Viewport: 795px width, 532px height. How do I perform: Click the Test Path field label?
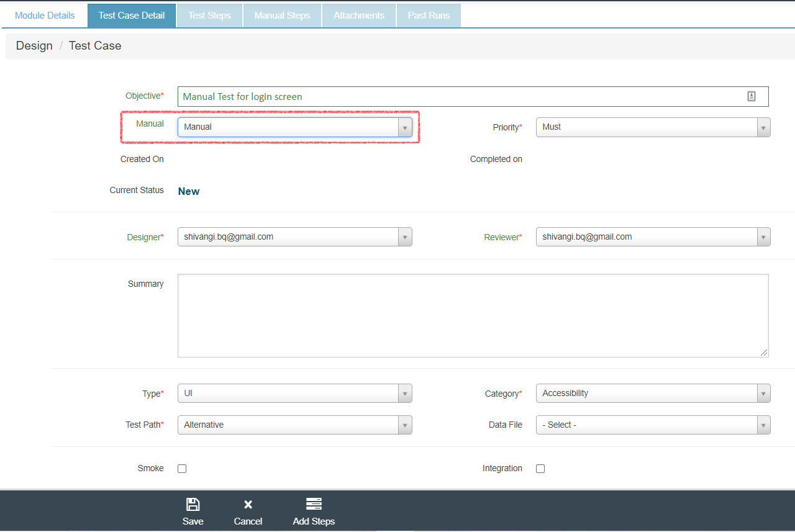tap(145, 425)
